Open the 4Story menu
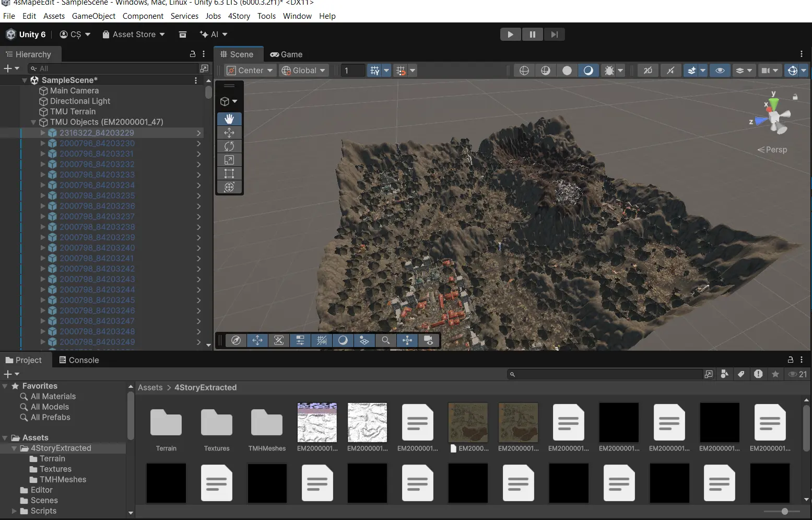The width and height of the screenshot is (812, 520). (x=239, y=16)
